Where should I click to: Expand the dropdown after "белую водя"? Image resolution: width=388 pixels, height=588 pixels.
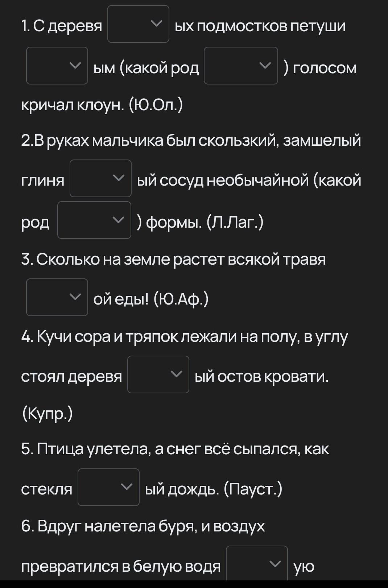click(x=257, y=564)
